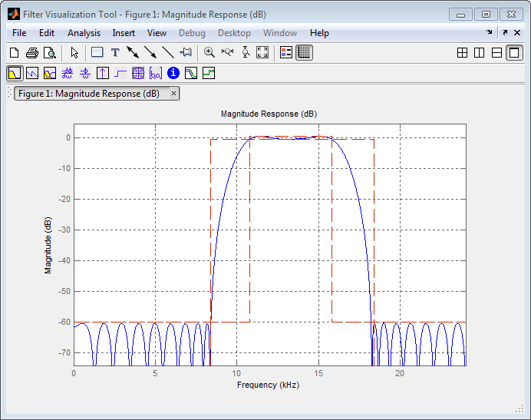Tile figures in a four-pane grid layout
Image resolution: width=531 pixels, height=420 pixels.
tap(462, 53)
